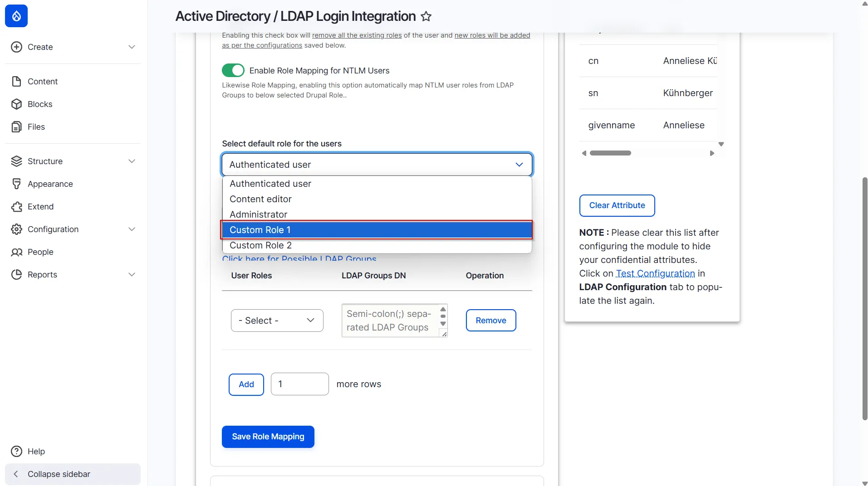Viewport: 868px width, 486px height.
Task: Click the Save Role Mapping button
Action: (x=268, y=437)
